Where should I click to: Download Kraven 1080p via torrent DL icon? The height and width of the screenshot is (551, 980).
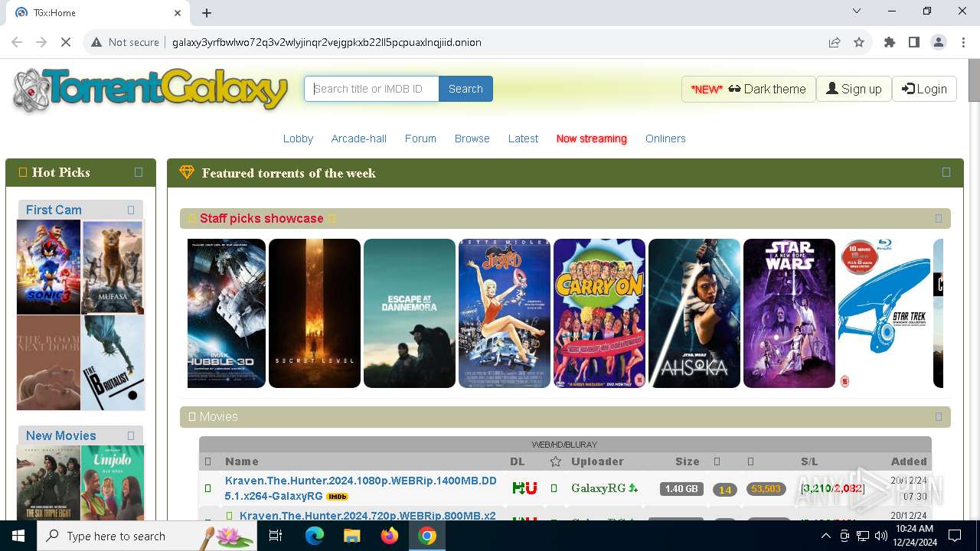(x=518, y=488)
